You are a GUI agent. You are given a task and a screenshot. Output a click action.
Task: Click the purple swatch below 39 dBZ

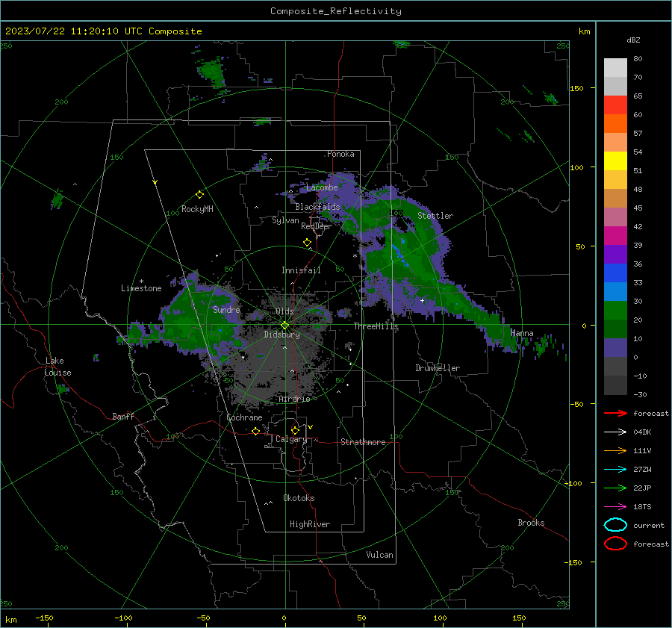point(615,255)
